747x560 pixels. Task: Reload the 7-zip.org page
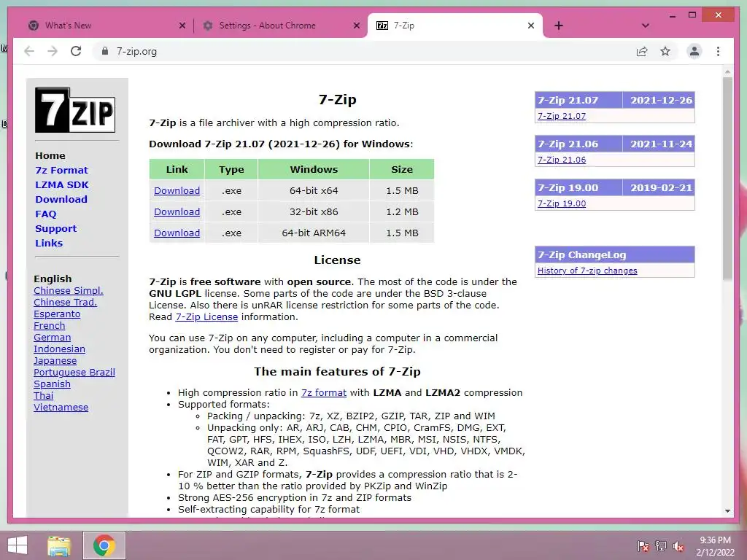click(76, 52)
